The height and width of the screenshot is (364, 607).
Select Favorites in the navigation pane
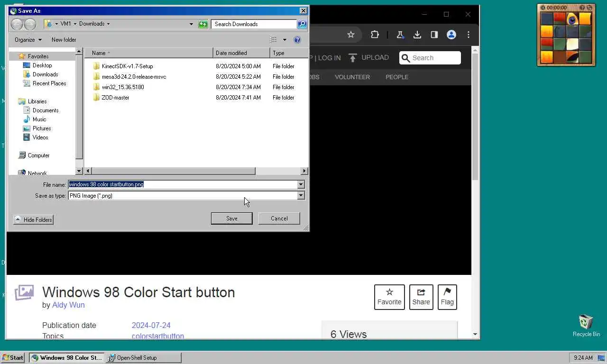[x=38, y=56]
